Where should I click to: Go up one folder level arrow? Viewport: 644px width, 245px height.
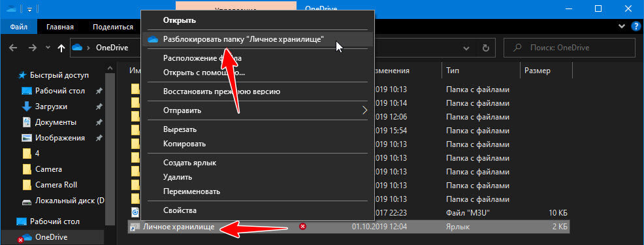(x=61, y=48)
